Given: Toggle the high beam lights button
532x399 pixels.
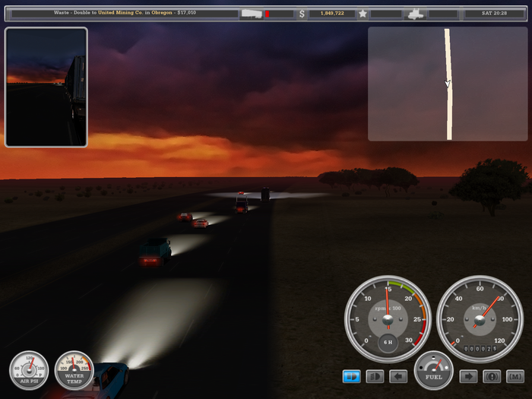Looking at the screenshot, I should 375,376.
